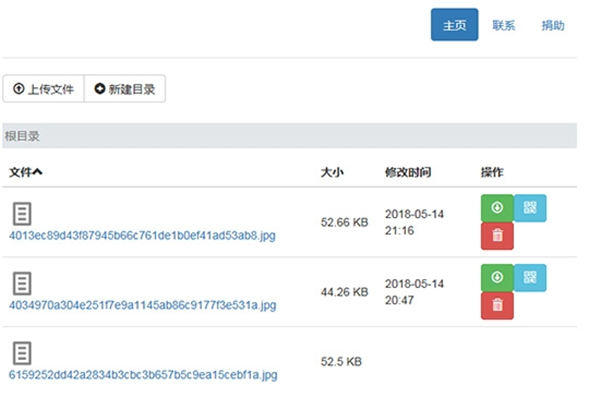Click the 52.5 KB size value
This screenshot has height=396, width=600.
[341, 362]
